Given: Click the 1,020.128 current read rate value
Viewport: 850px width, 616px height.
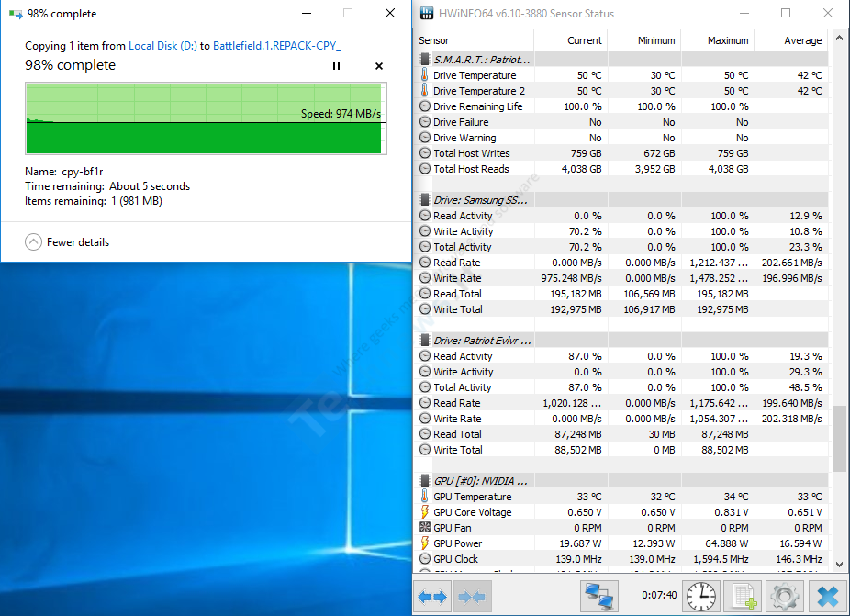Looking at the screenshot, I should (x=572, y=403).
